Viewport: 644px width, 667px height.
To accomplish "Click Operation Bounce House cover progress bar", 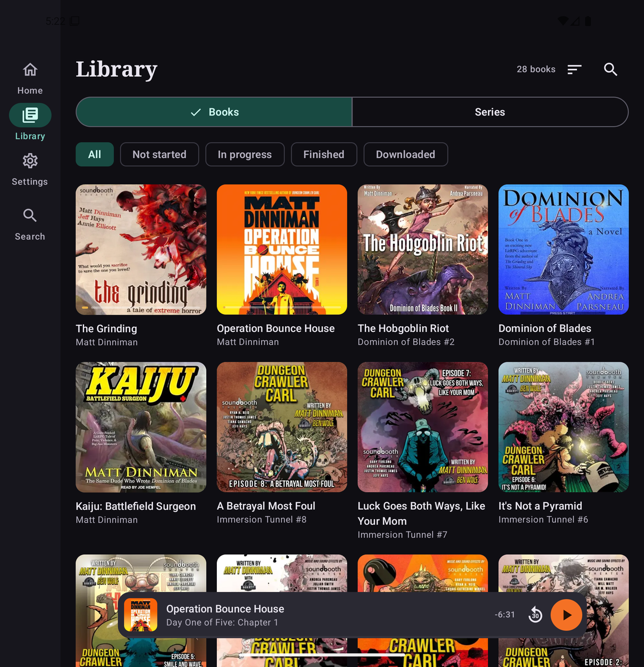I will [x=282, y=307].
